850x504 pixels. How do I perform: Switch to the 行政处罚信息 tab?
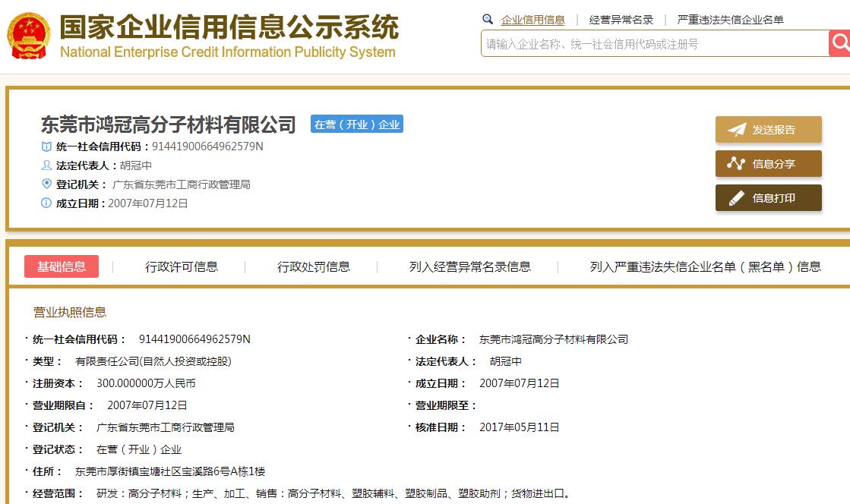pyautogui.click(x=314, y=266)
